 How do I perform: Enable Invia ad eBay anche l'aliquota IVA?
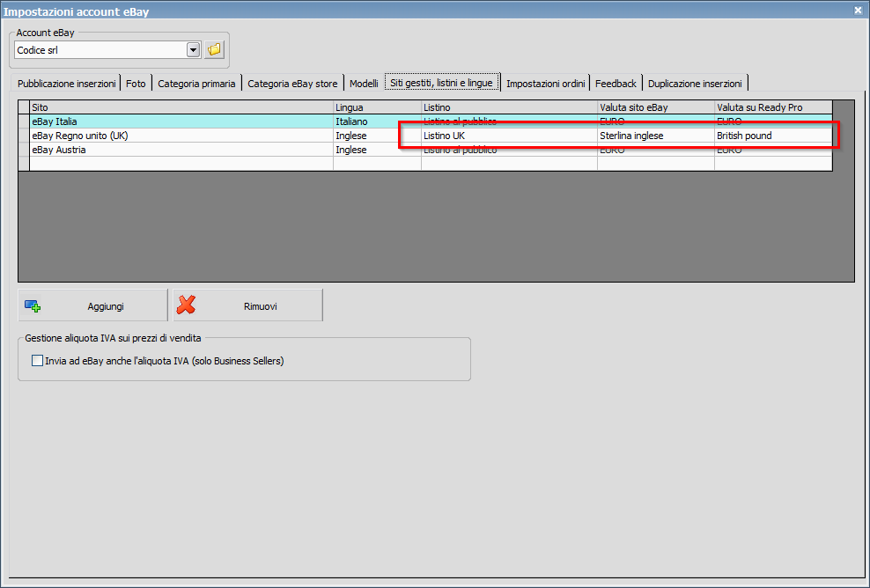[37, 361]
